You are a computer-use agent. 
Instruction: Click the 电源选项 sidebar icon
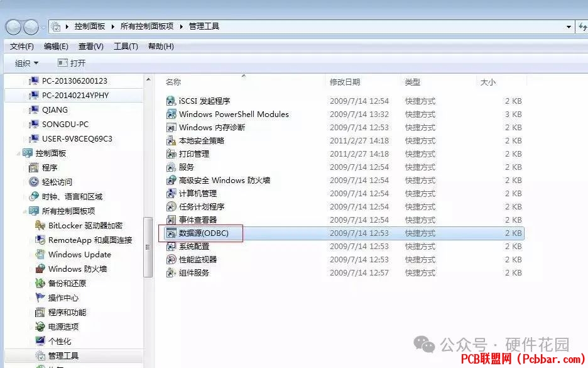[x=40, y=326]
